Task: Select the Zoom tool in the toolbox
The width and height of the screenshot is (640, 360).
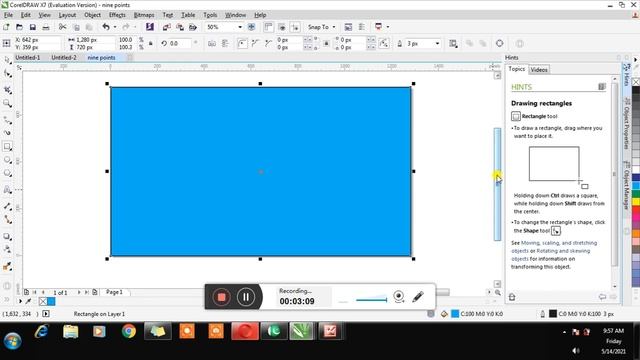Action: click(7, 103)
